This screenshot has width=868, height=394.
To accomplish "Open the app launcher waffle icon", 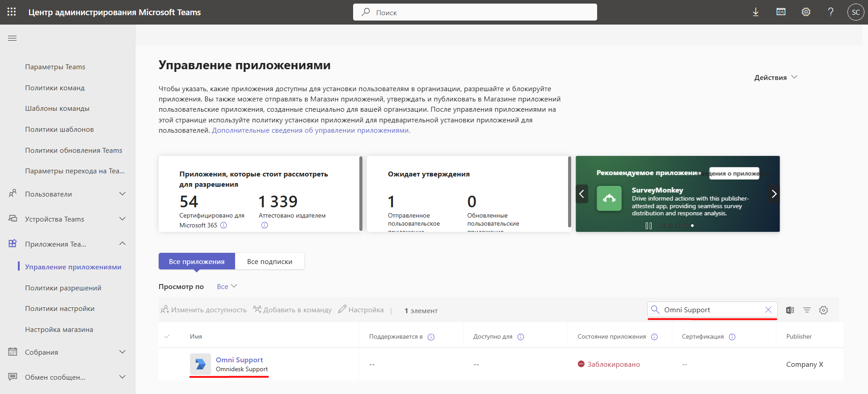I will [12, 12].
